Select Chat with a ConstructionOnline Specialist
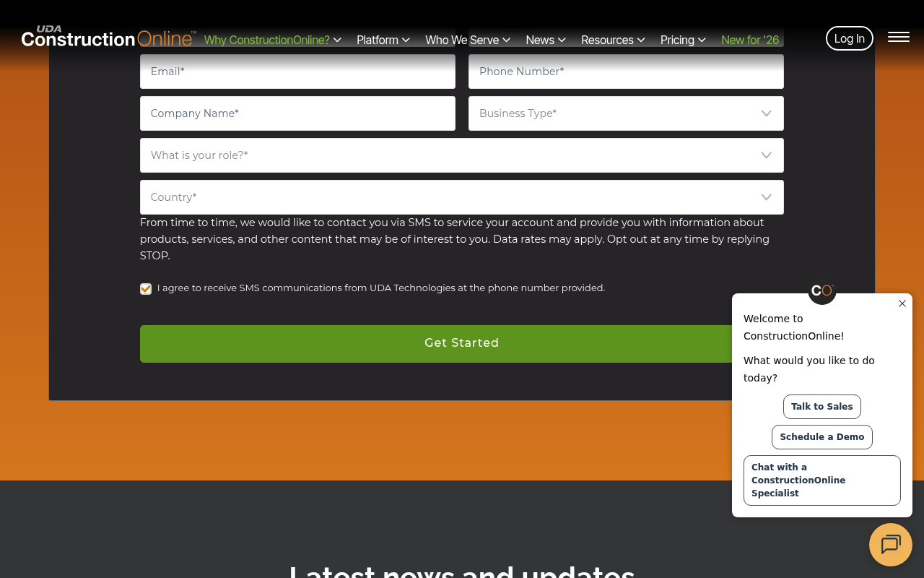 coord(822,480)
